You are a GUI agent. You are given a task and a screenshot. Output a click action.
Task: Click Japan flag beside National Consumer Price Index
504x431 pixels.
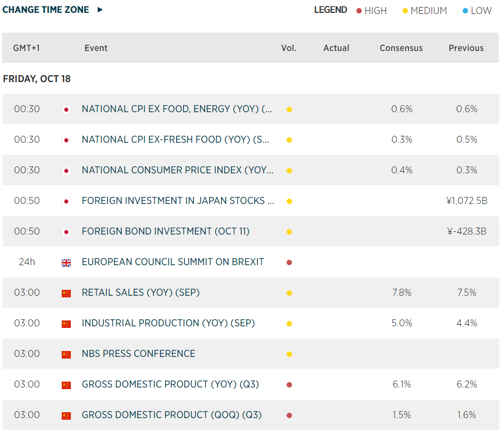pyautogui.click(x=66, y=171)
